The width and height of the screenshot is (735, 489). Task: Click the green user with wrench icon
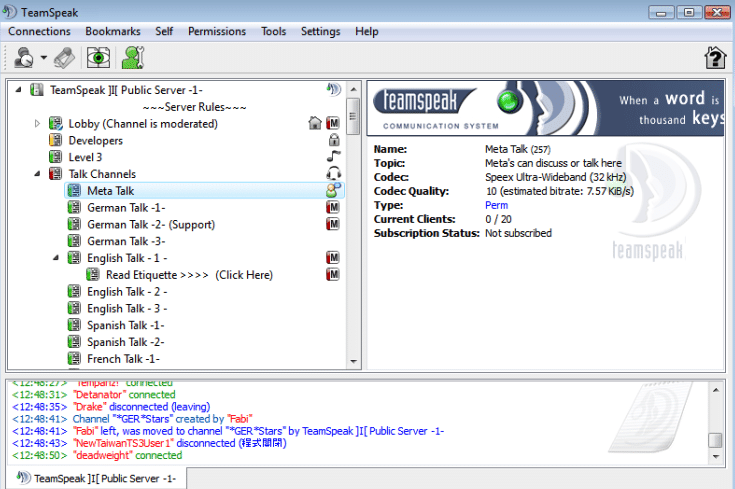click(x=131, y=58)
